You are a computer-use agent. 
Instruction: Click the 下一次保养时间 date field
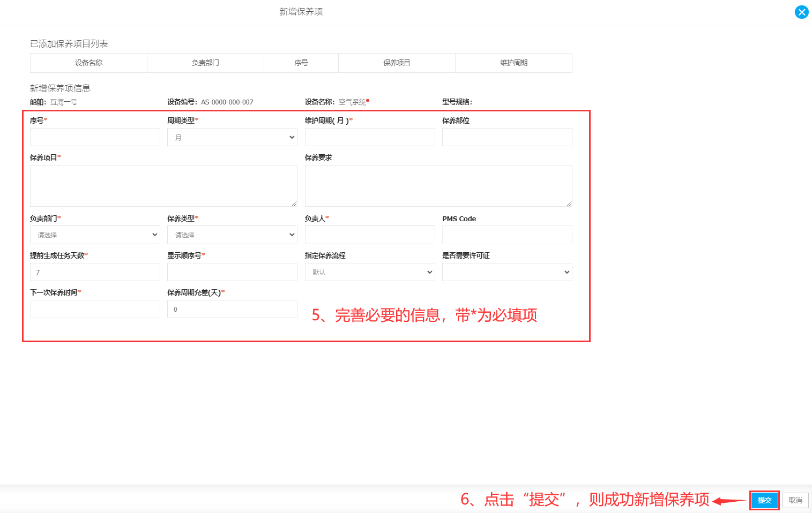[x=95, y=309]
